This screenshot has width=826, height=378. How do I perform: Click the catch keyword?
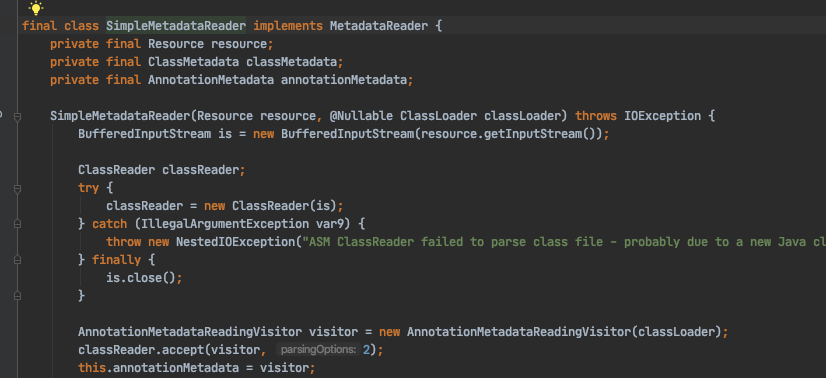(110, 224)
